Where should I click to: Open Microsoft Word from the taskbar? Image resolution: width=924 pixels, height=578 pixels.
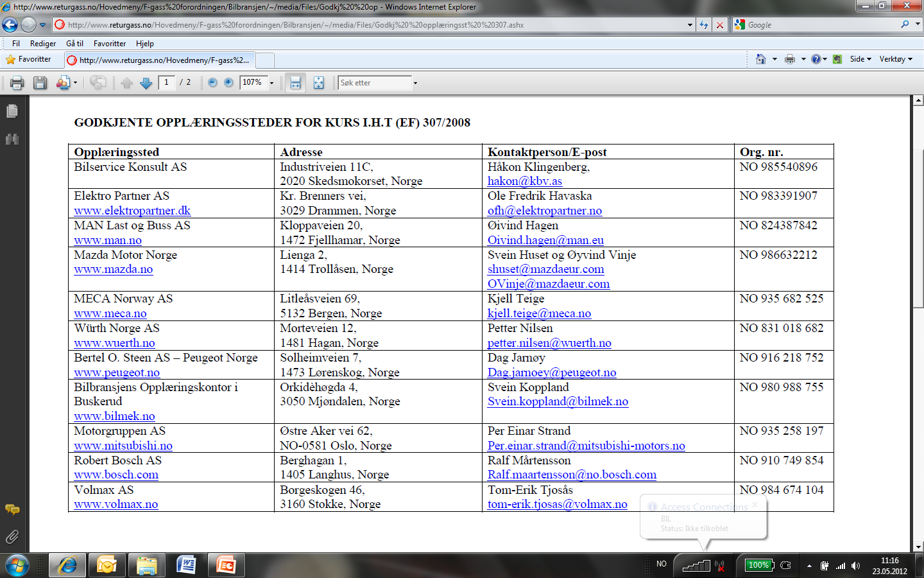tap(186, 565)
